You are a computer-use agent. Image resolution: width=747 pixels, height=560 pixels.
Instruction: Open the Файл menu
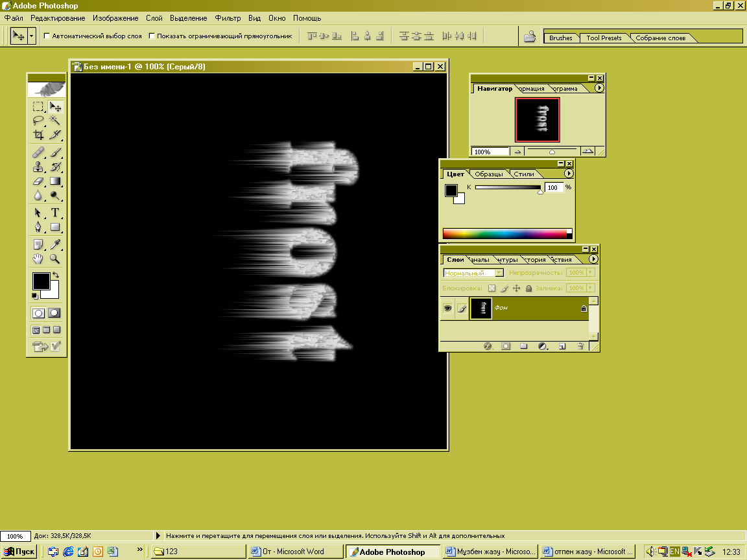click(14, 18)
